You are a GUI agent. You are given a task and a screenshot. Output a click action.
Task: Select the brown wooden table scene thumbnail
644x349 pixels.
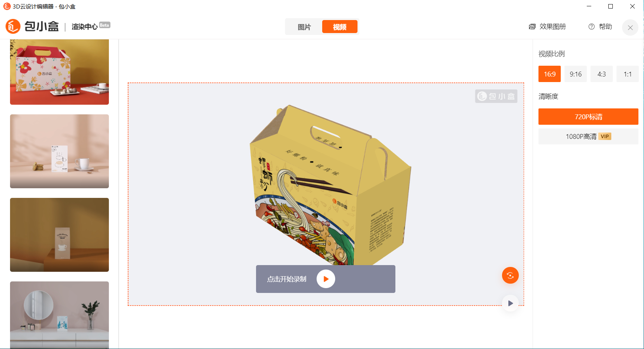(59, 235)
